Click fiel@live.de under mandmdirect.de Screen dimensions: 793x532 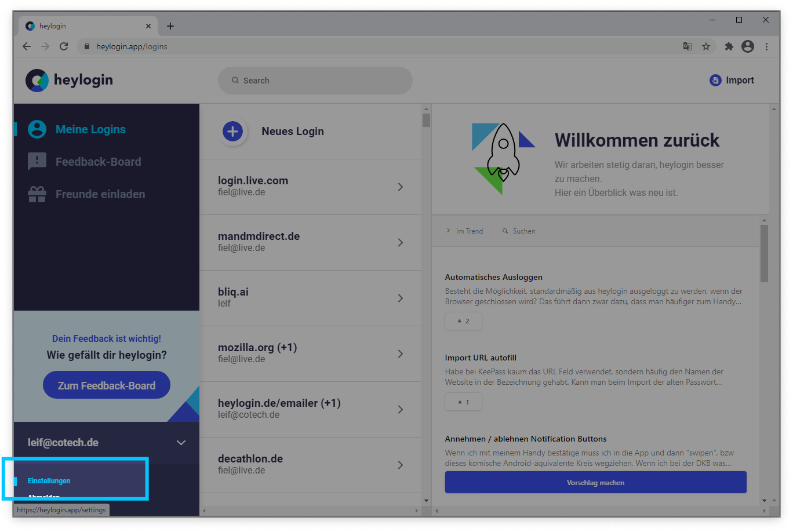[x=241, y=248]
